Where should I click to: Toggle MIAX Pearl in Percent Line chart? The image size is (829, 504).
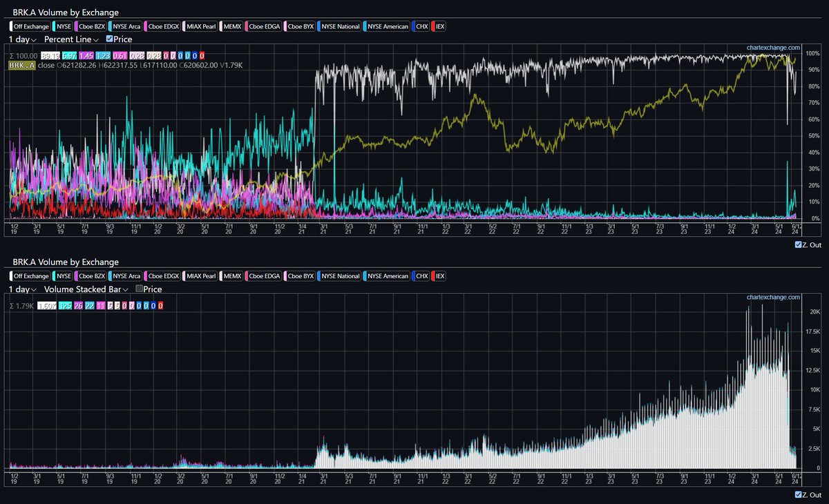coord(200,26)
